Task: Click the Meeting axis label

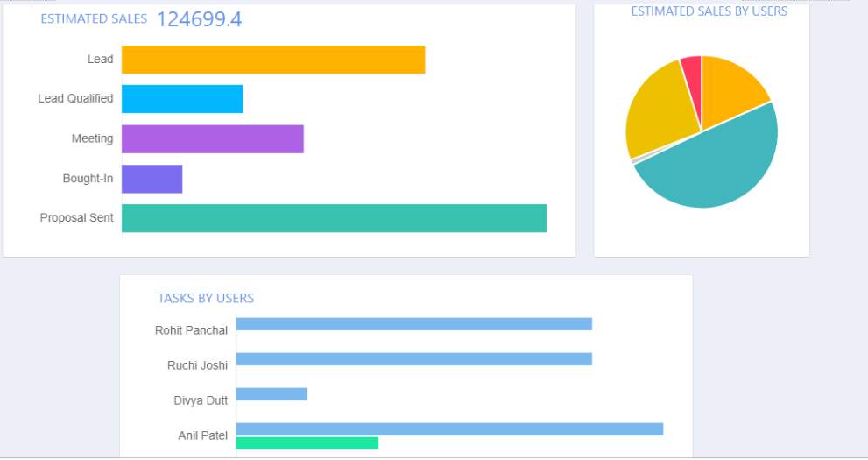Action: [93, 138]
